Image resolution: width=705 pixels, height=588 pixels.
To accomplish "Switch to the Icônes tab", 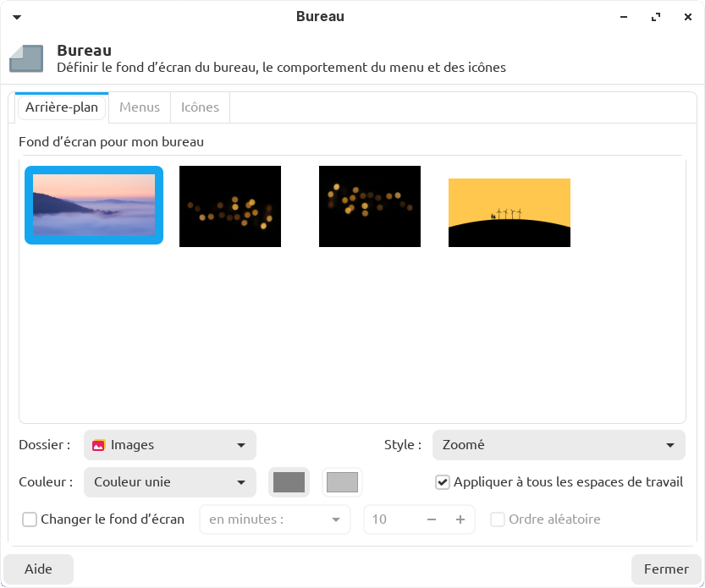I will click(x=200, y=107).
